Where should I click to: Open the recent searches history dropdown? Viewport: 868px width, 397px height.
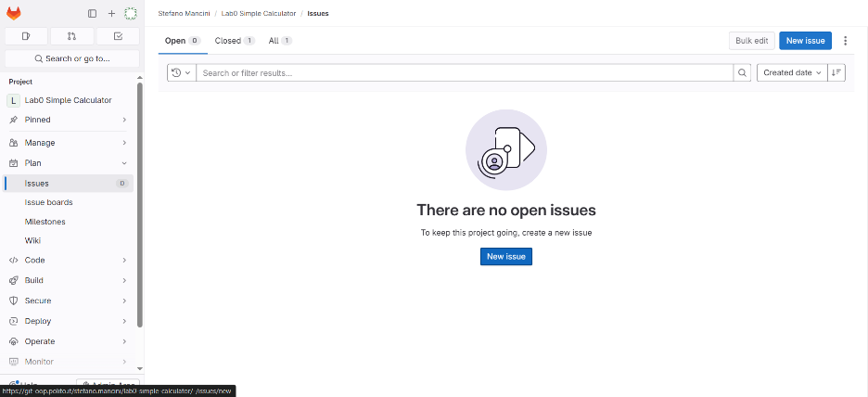pos(181,72)
